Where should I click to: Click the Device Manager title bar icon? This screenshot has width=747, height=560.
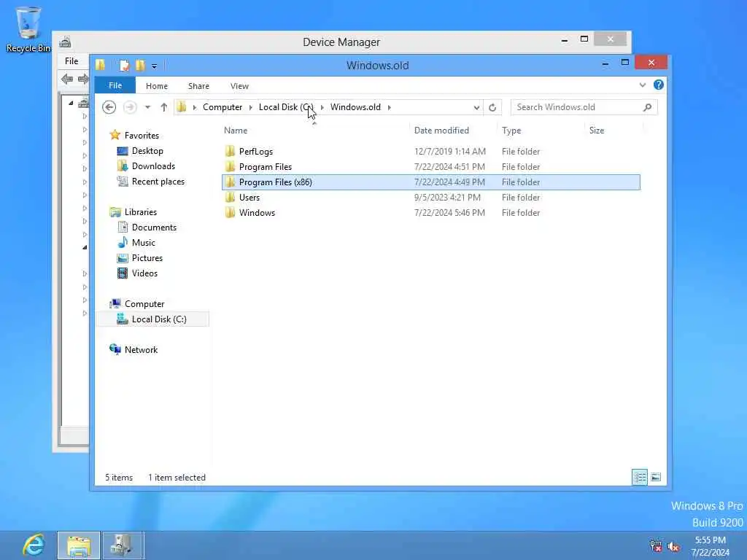65,42
